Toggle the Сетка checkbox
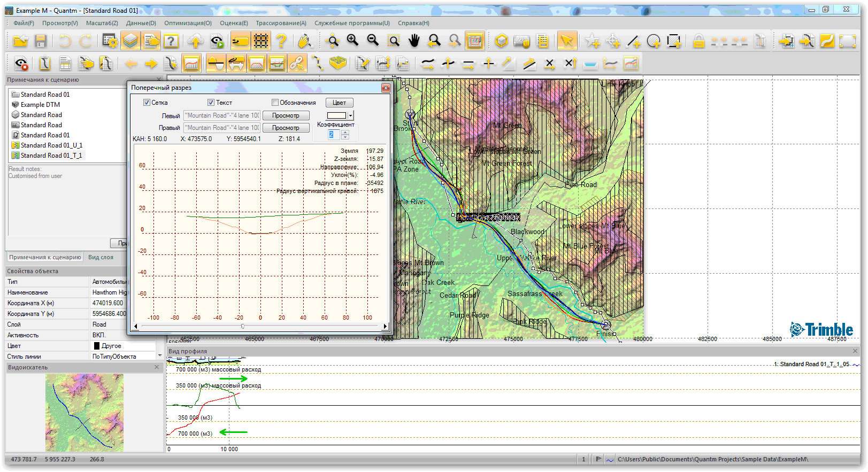 click(x=147, y=103)
